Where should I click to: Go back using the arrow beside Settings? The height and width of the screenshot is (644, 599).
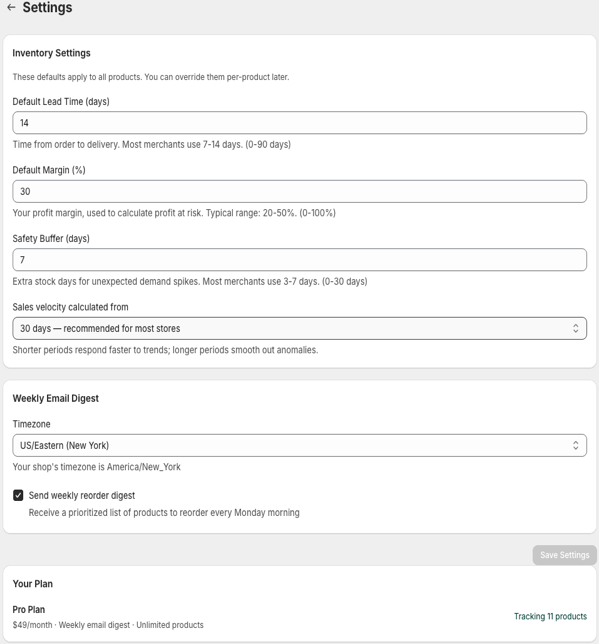[x=12, y=7]
